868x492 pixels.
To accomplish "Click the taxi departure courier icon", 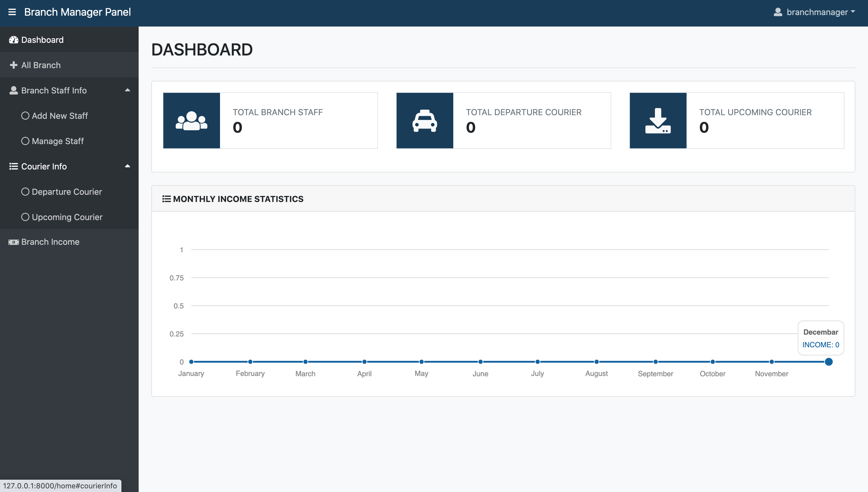I will coord(425,121).
